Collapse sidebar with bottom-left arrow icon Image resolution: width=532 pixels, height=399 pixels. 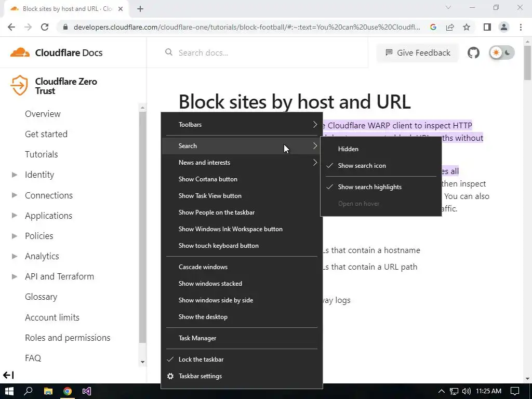pos(8,375)
